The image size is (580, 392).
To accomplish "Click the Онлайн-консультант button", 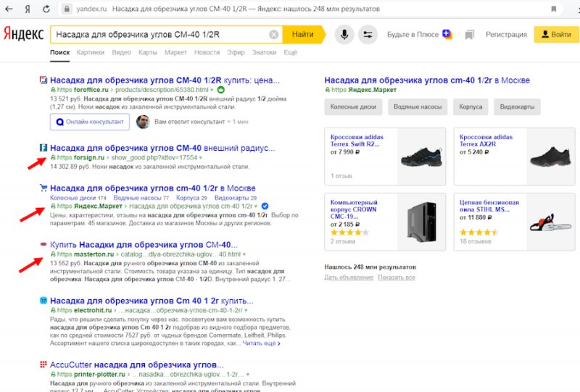I will [90, 122].
